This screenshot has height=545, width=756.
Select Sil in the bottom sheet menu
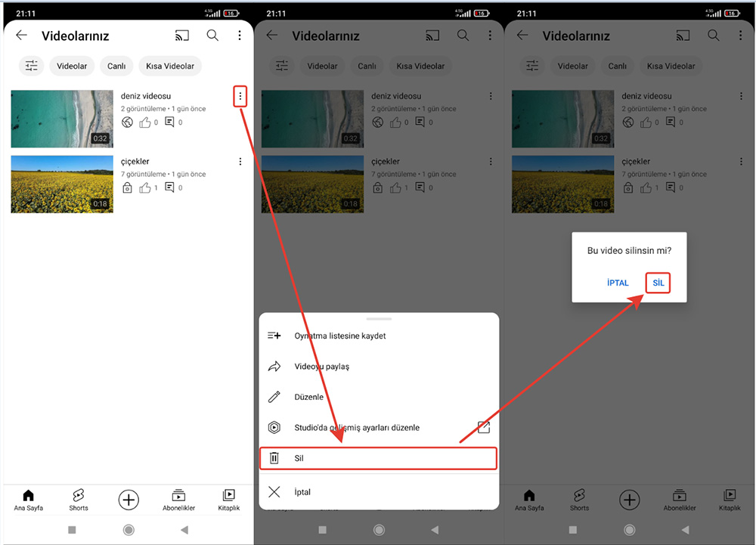tap(378, 458)
